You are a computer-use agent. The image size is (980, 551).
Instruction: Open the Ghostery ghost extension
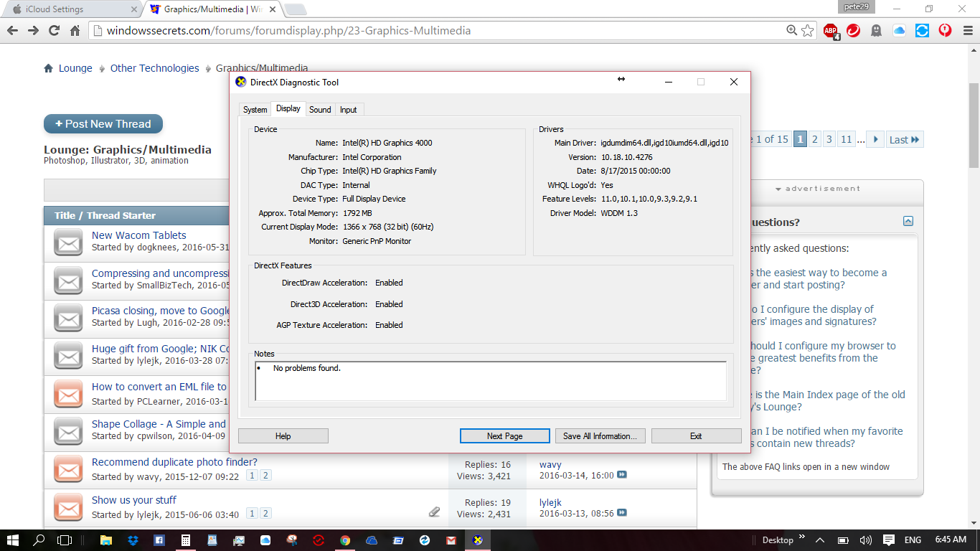(x=877, y=31)
